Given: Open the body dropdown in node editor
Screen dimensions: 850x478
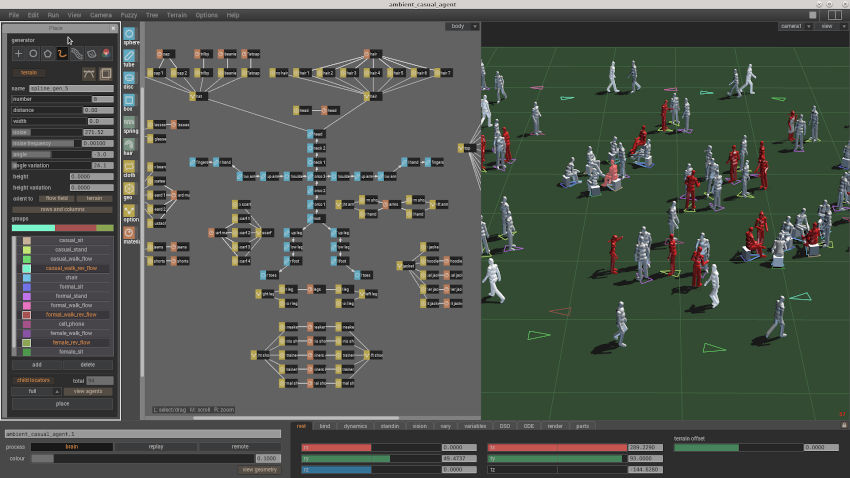Looking at the screenshot, I should (461, 26).
